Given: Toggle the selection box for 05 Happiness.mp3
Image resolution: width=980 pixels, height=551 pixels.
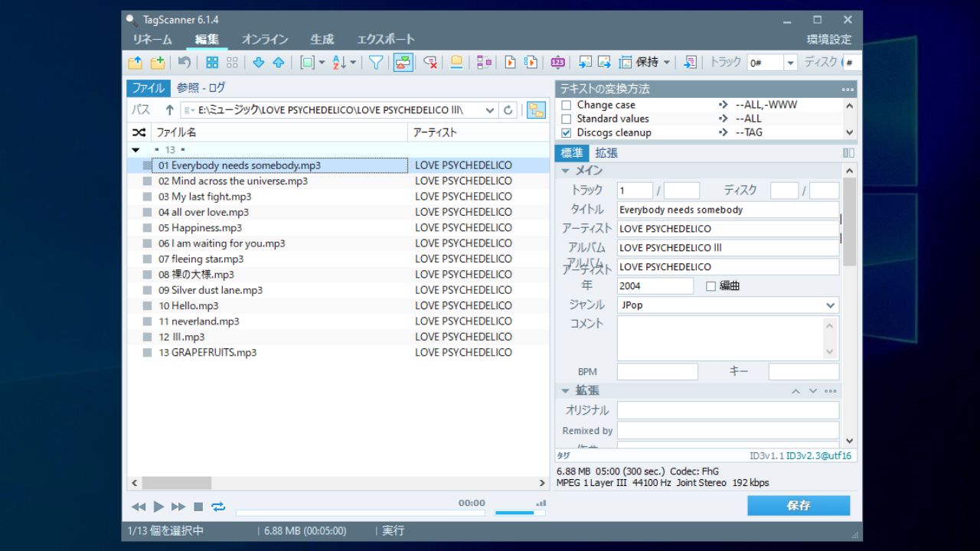Looking at the screenshot, I should pos(147,228).
